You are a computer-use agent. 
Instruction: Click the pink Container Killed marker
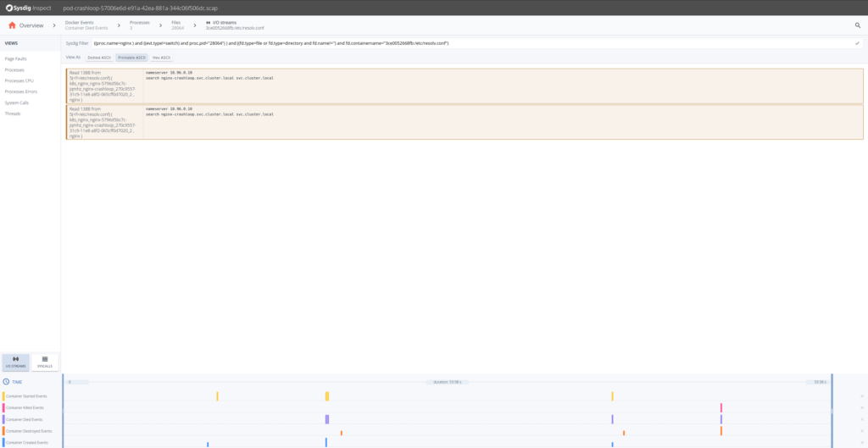click(721, 407)
